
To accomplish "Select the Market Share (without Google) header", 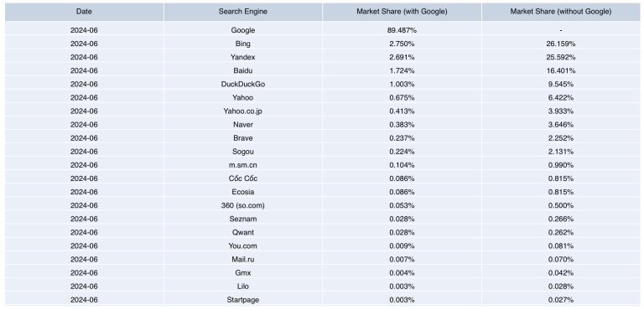I will click(x=561, y=12).
